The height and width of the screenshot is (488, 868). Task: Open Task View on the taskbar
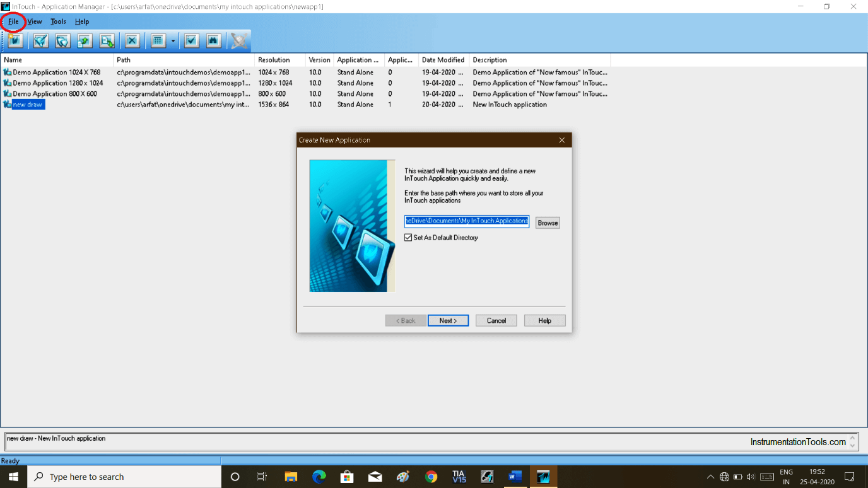[262, 477]
